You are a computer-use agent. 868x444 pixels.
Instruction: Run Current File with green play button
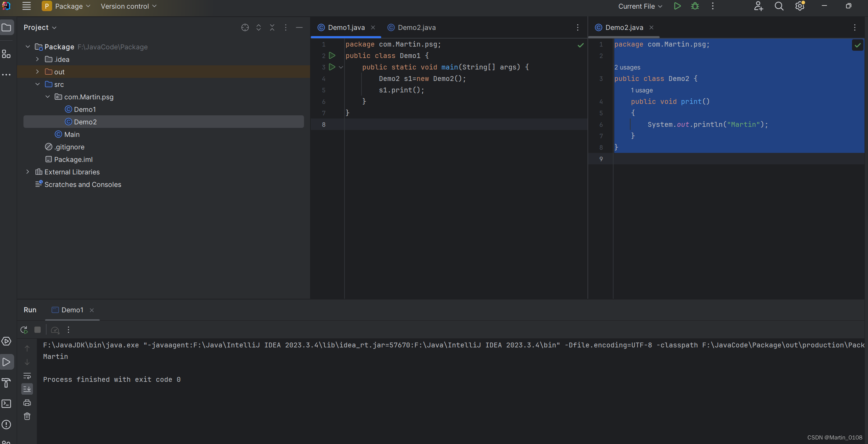pyautogui.click(x=677, y=6)
